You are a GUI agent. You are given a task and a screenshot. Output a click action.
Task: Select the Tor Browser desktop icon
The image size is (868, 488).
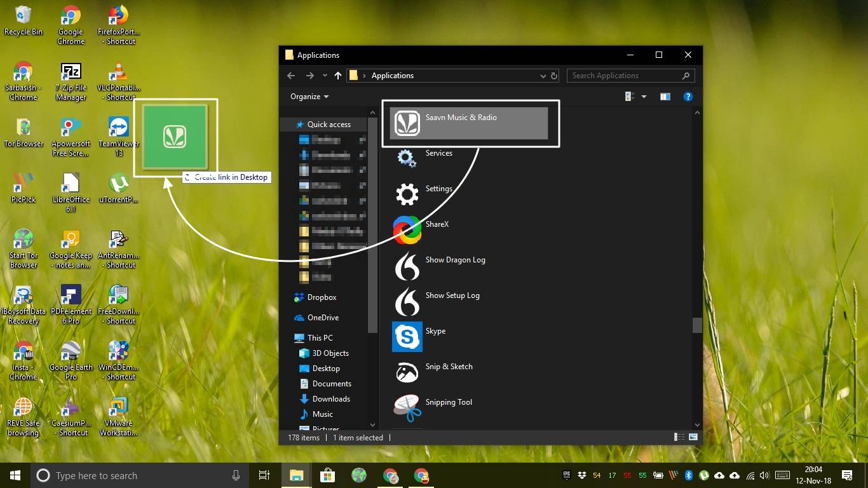(24, 133)
